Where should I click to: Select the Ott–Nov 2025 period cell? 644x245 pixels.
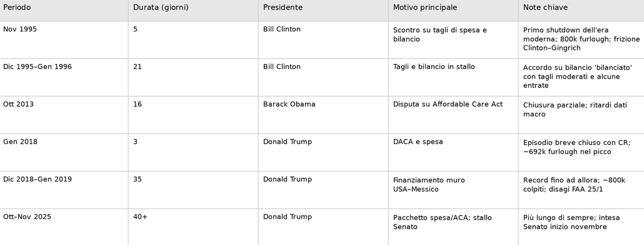[x=27, y=217]
